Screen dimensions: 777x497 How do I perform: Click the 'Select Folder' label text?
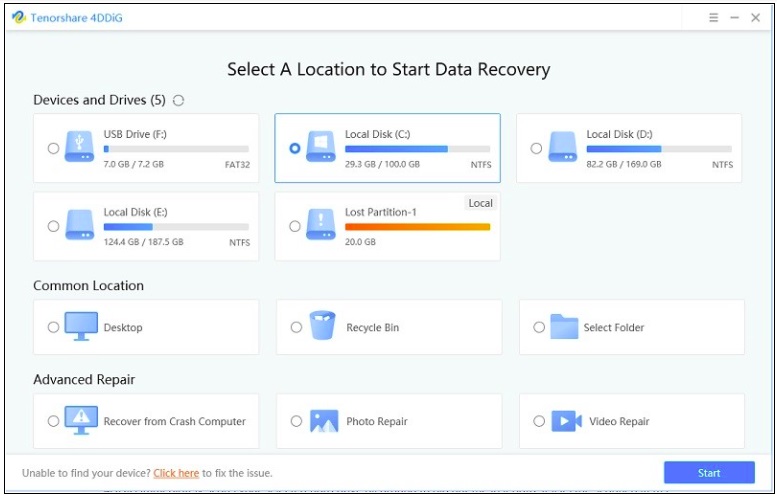coord(613,328)
